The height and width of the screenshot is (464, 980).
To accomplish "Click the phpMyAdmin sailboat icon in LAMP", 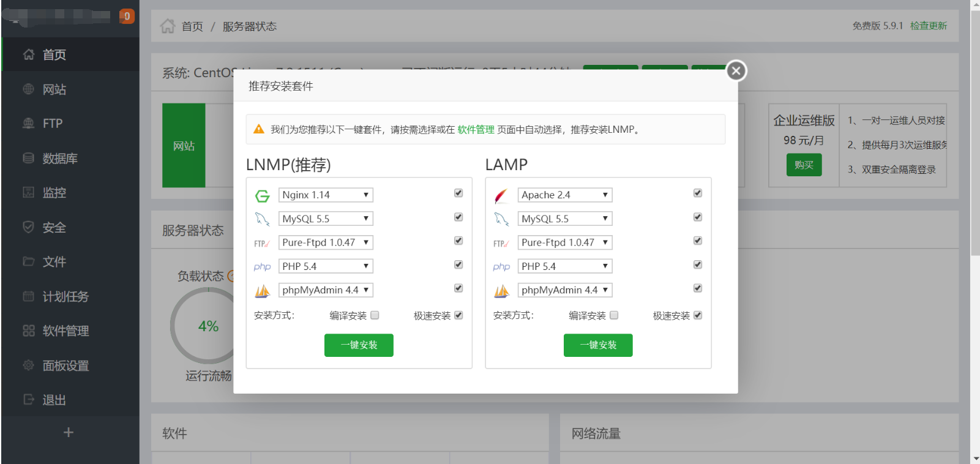I will pos(501,291).
